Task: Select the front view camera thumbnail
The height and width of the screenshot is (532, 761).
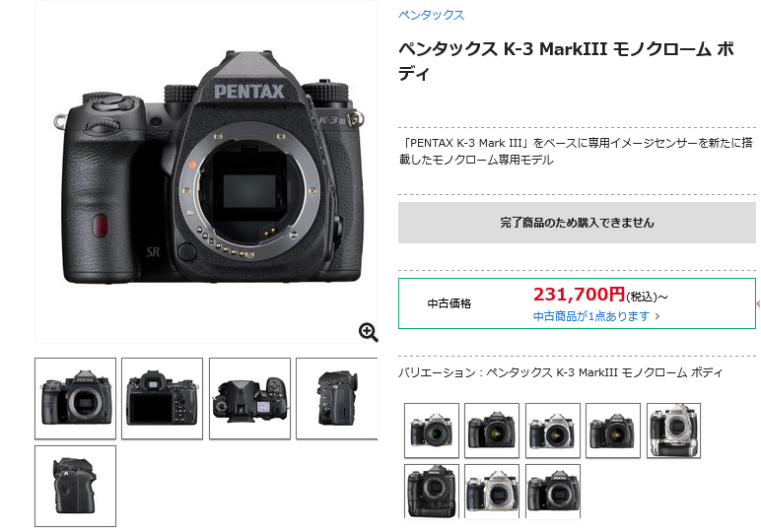Action: tap(75, 399)
